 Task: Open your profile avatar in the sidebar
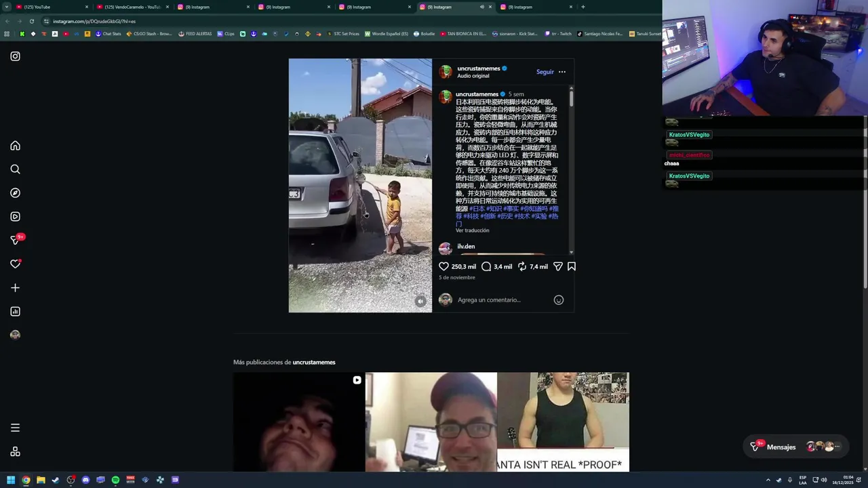pos(15,335)
